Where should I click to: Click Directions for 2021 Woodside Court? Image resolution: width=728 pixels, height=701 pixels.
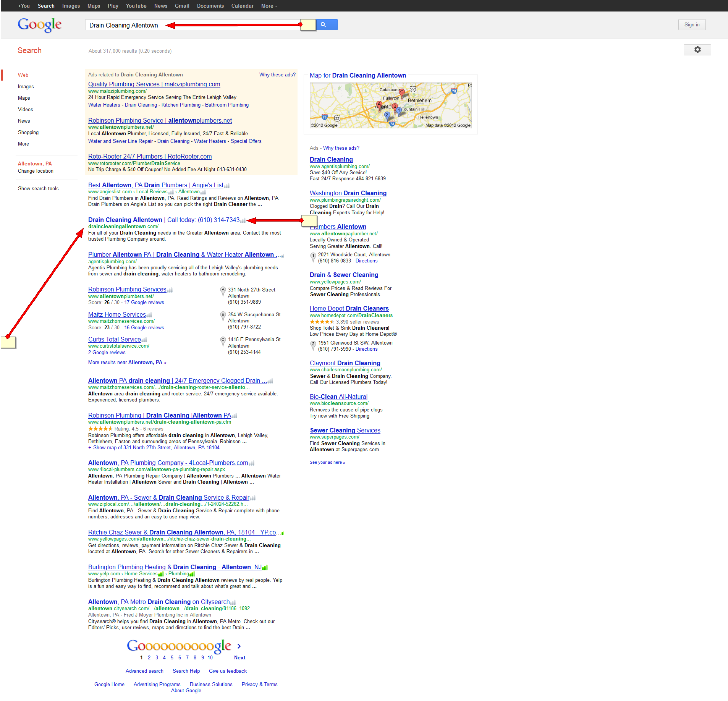[x=367, y=261]
